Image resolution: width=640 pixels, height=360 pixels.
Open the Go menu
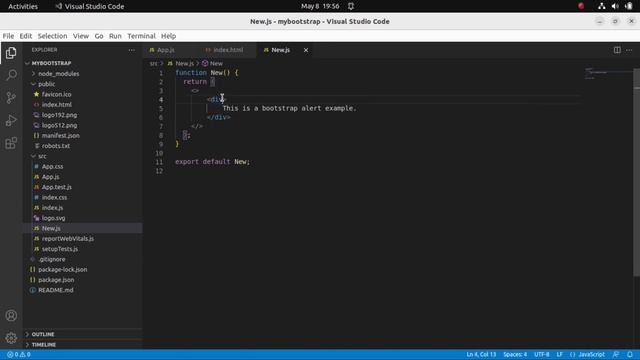pos(99,36)
